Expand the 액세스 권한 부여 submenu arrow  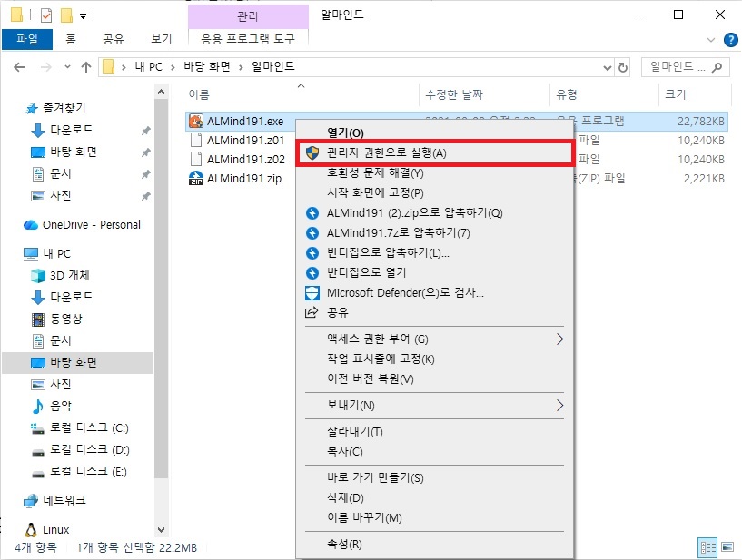tap(559, 339)
